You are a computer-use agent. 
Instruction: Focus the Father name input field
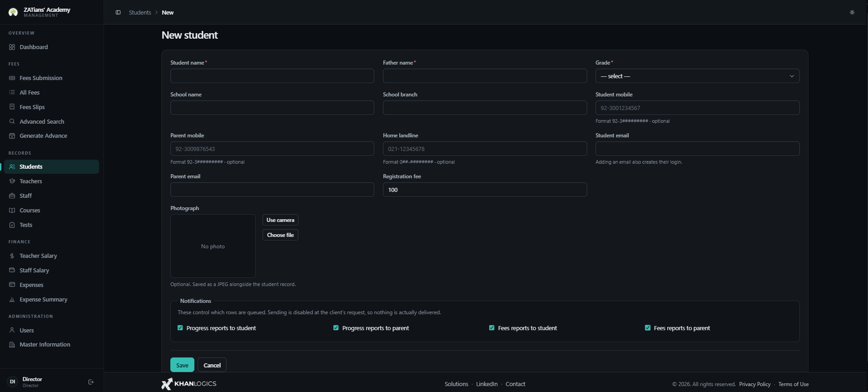click(485, 76)
